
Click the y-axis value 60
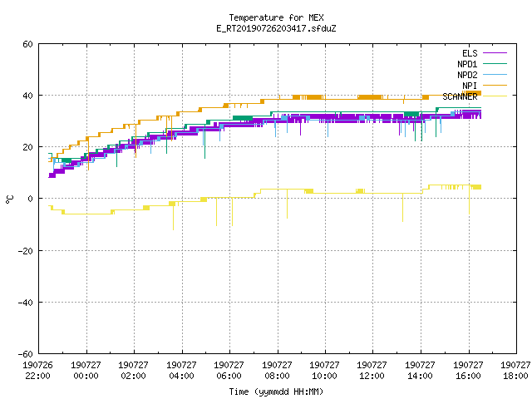click(27, 44)
